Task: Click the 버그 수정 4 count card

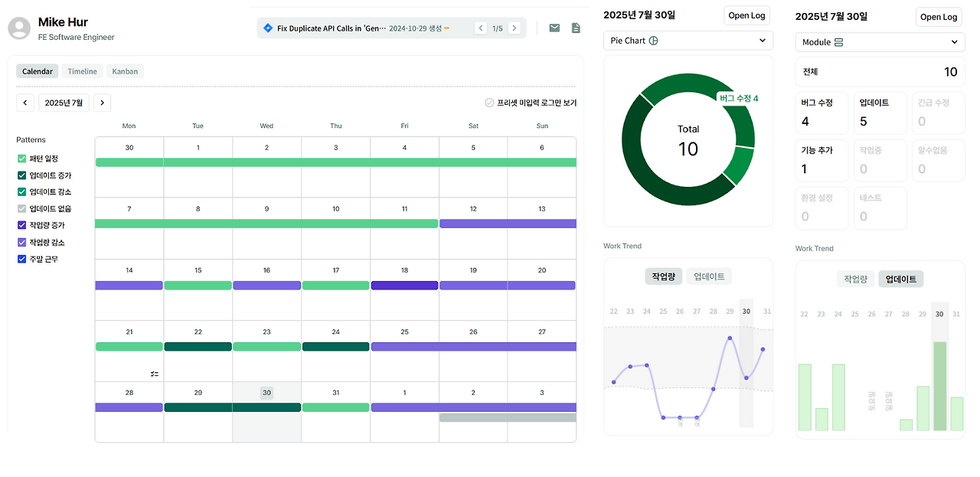Action: point(822,113)
